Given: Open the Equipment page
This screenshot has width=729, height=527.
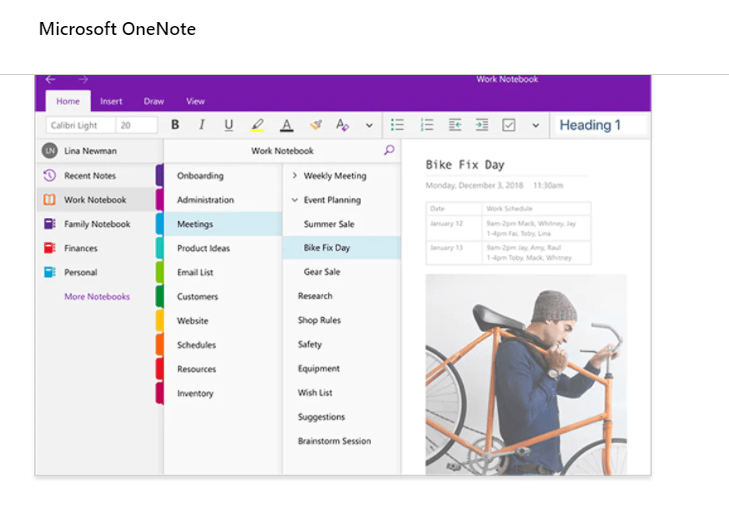Looking at the screenshot, I should (341, 369).
